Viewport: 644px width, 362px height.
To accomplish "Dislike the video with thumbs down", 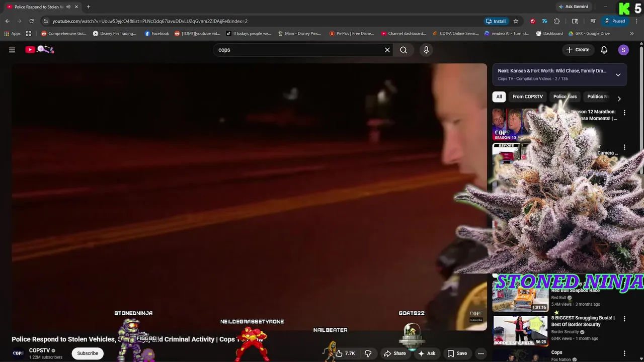I will point(368,353).
